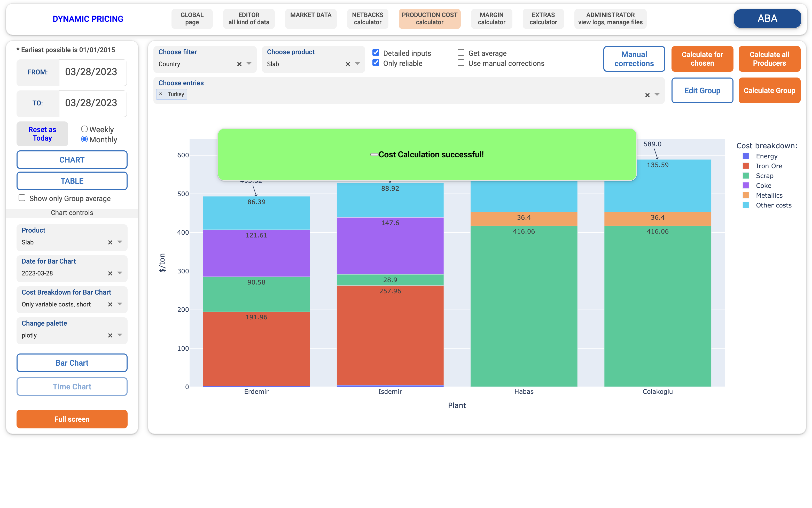Open the ADMINISTRATOR view logs tab
The image size is (812, 508).
coord(610,19)
